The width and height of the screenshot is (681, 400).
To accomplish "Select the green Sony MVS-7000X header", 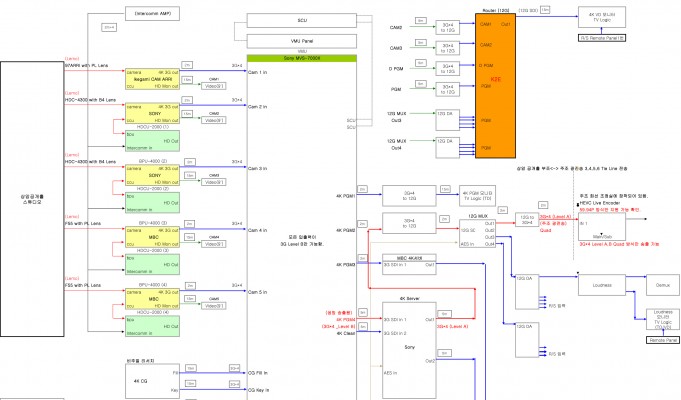I will point(302,58).
